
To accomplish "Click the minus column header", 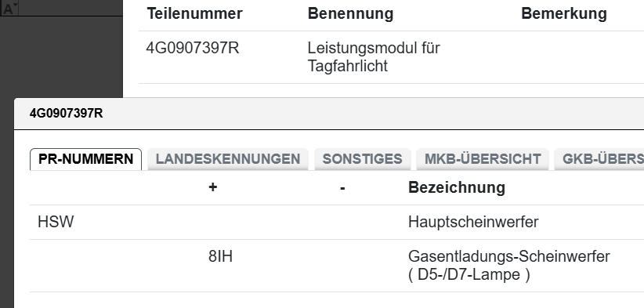I will 342,188.
